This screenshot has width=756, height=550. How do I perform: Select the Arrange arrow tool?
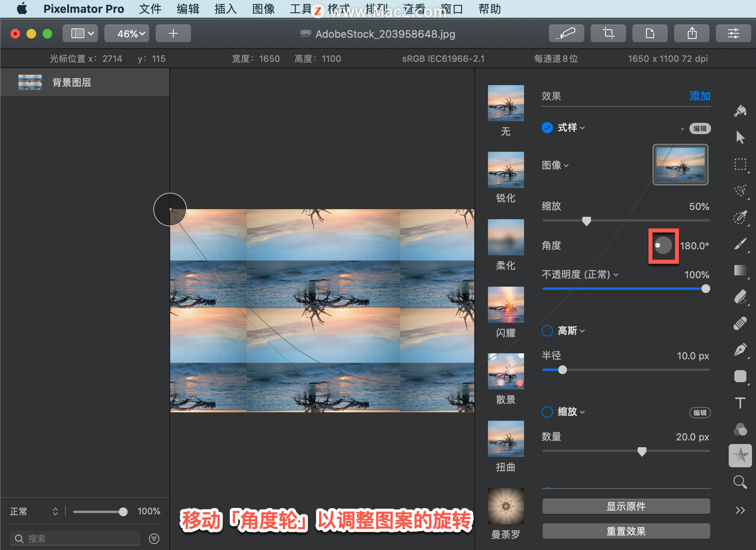[740, 137]
